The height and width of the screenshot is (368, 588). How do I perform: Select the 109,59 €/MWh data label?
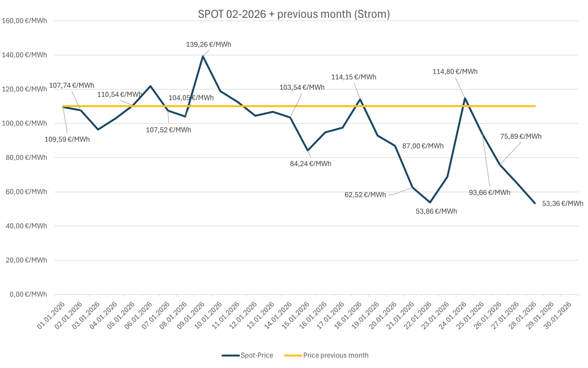click(67, 140)
